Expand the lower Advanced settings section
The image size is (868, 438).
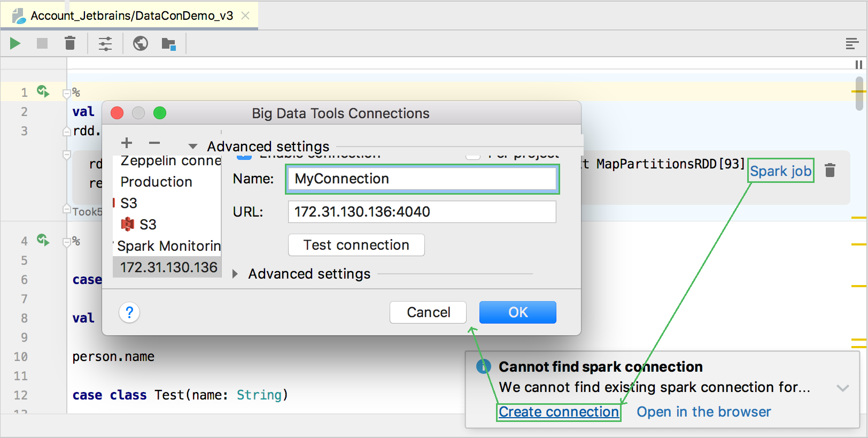pos(235,274)
